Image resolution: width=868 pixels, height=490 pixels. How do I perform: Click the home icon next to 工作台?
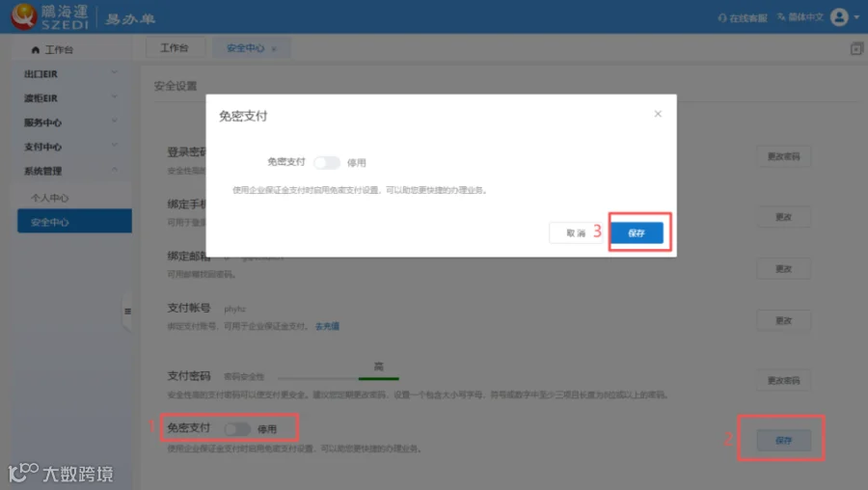tap(36, 50)
